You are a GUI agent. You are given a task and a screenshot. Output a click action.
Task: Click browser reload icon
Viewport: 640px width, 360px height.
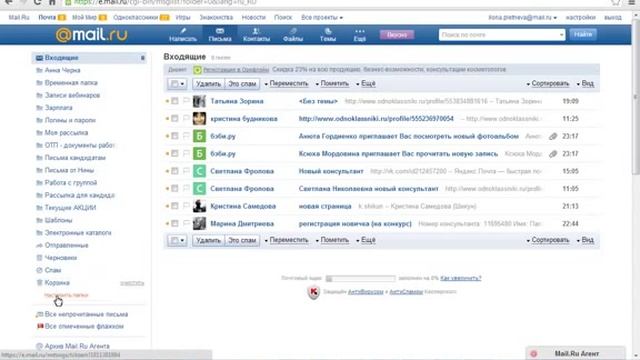tap(38, 2)
